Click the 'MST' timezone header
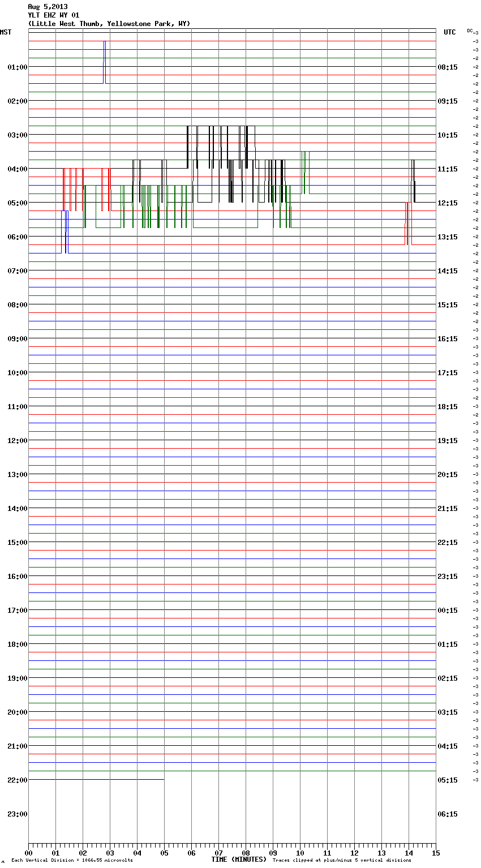This screenshot has width=481, height=868. tap(6, 32)
